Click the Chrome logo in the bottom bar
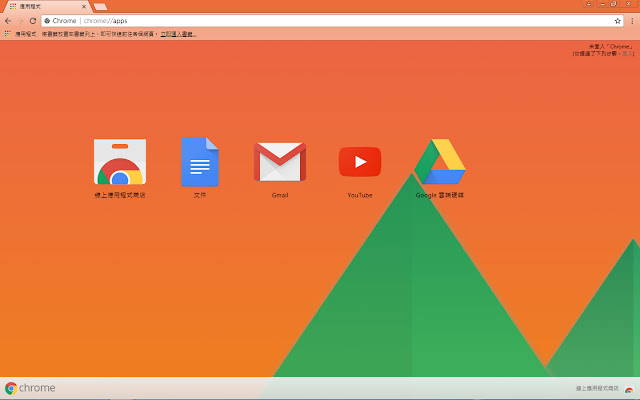This screenshot has height=400, width=640. (x=11, y=388)
